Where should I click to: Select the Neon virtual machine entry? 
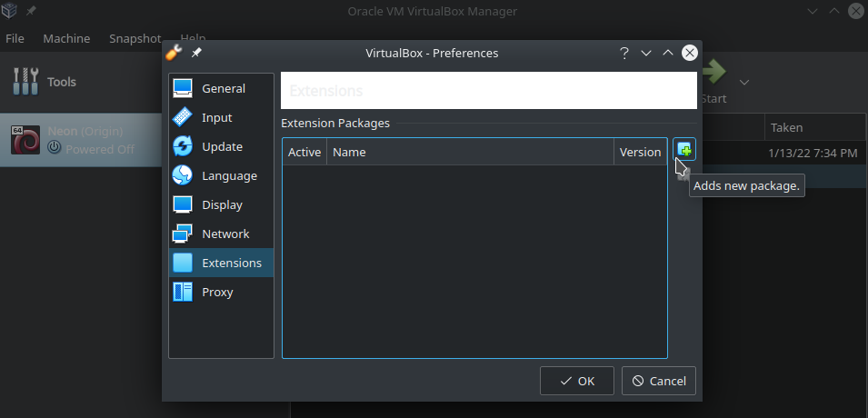pos(82,140)
